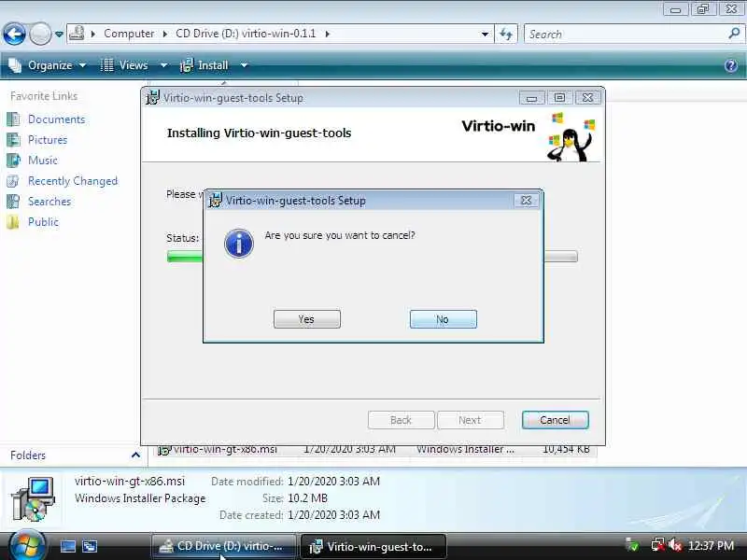
Task: Click the Public folder icon
Action: point(13,222)
